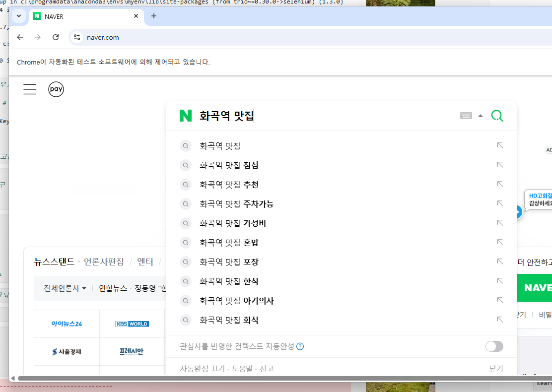Click the green Naver N logo in search box
This screenshot has width=552, height=392.
click(x=186, y=116)
